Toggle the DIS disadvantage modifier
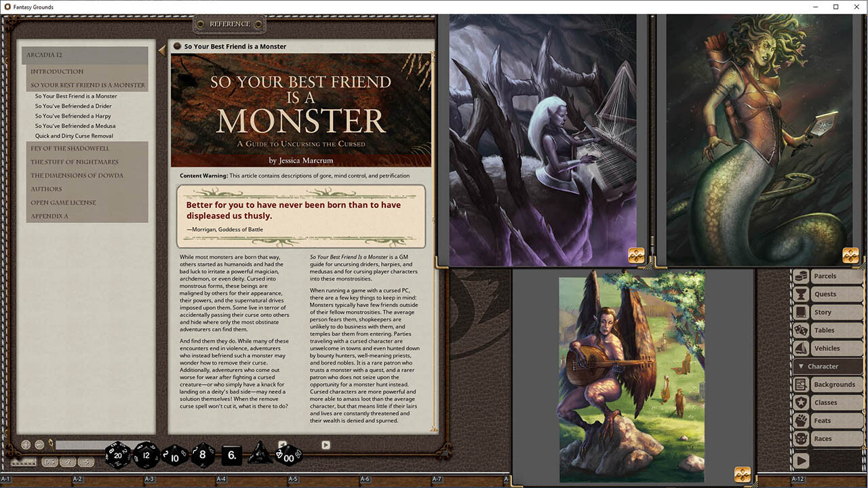This screenshot has width=868, height=488. (49, 462)
